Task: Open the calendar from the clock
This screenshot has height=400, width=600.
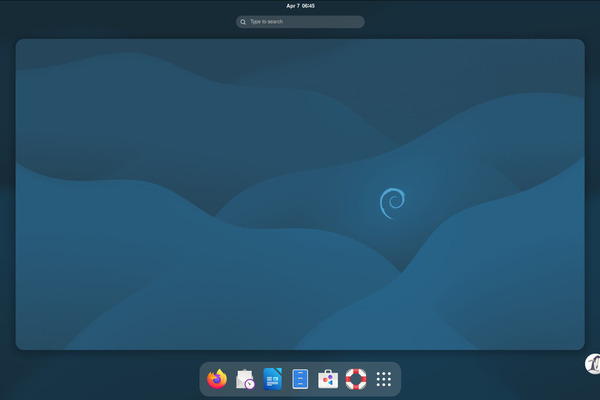Action: coord(300,6)
